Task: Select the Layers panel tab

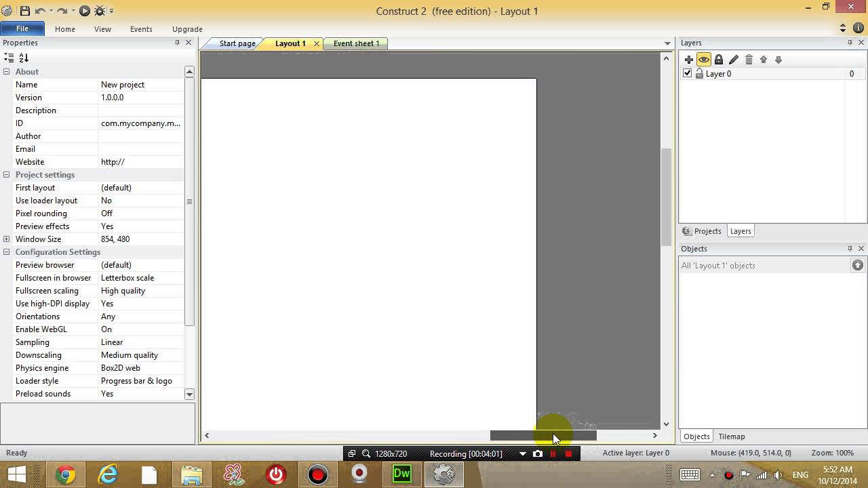Action: click(740, 231)
